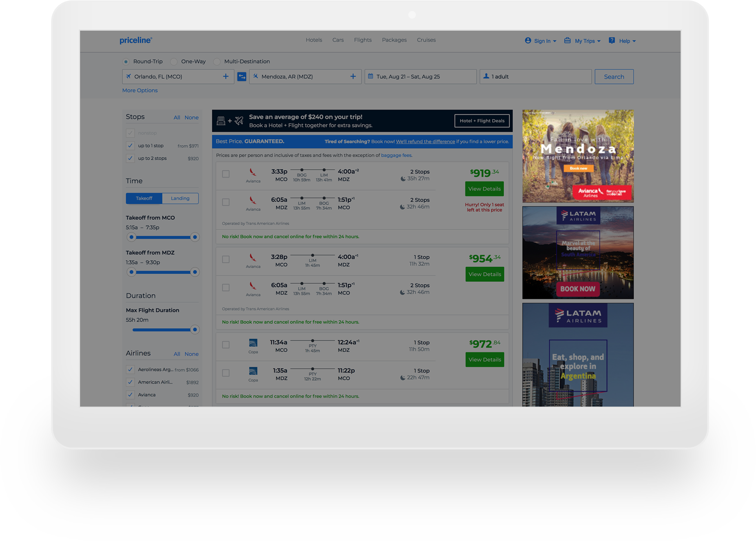Click the calendar icon in date field
This screenshot has width=756, height=541.
tap(370, 76)
